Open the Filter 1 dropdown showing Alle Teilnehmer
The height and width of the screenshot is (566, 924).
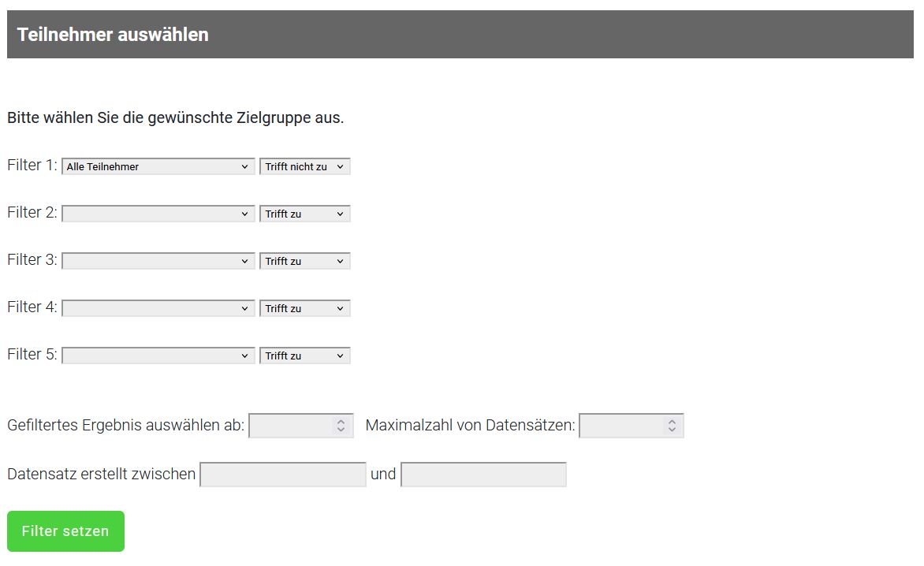(x=158, y=166)
